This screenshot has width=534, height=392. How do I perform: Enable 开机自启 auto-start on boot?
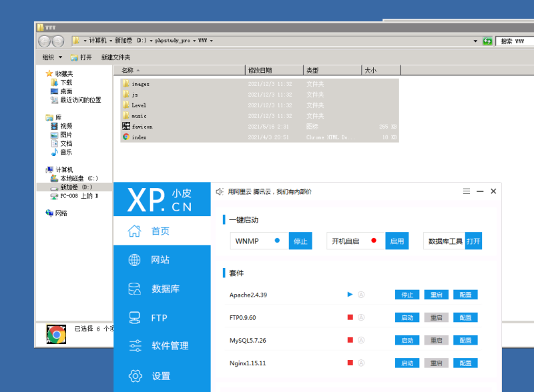(x=396, y=241)
